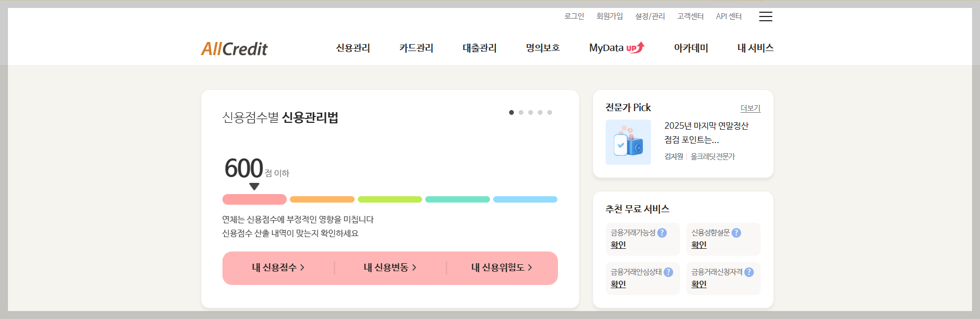
Task: Open the 2025년 마지막 연말정산 article title
Action: coord(706,133)
